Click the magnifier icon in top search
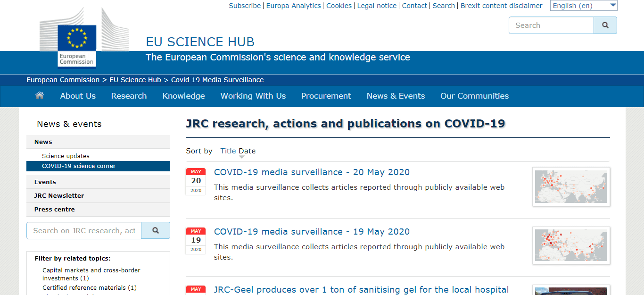This screenshot has width=644, height=295. tap(605, 25)
